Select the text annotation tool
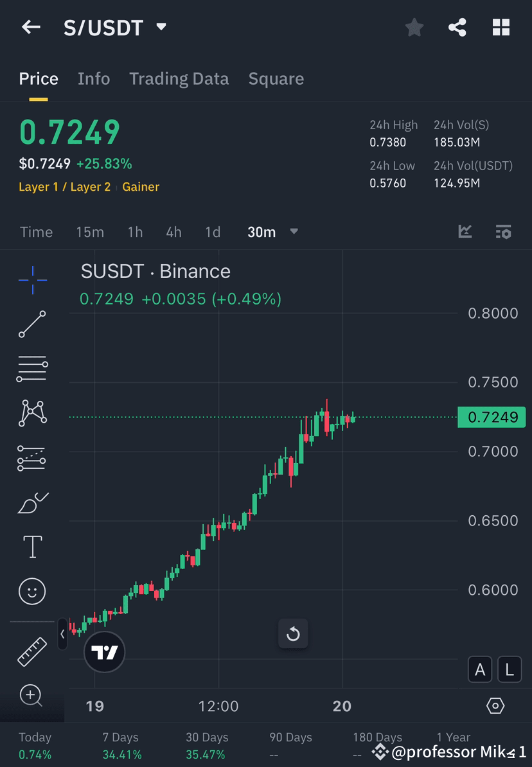 [x=31, y=547]
